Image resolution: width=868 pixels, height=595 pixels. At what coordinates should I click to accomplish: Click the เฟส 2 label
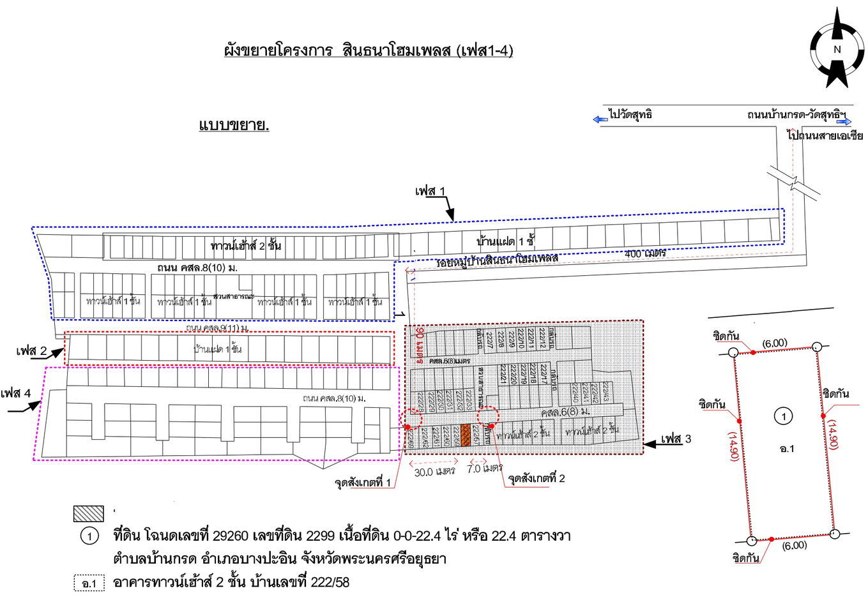coord(32,350)
